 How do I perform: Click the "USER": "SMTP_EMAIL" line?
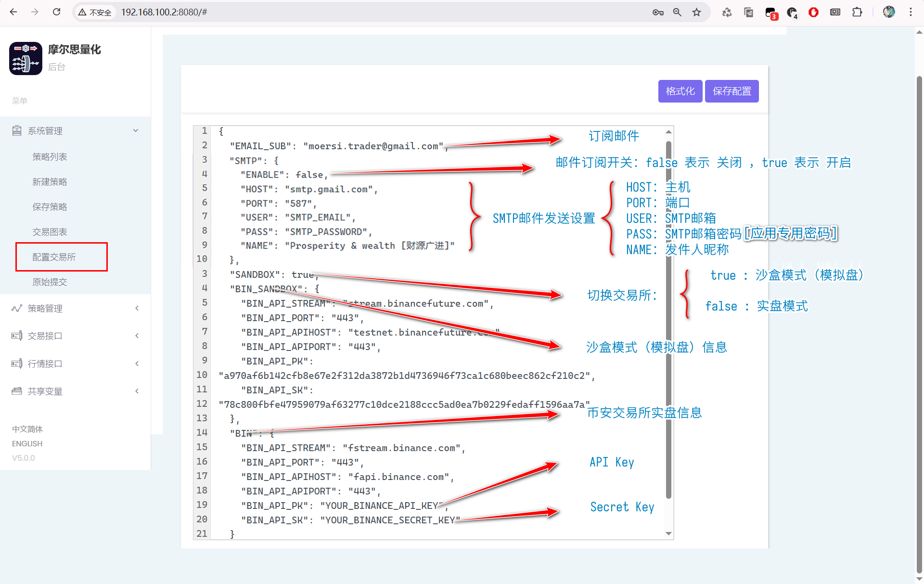click(x=298, y=218)
